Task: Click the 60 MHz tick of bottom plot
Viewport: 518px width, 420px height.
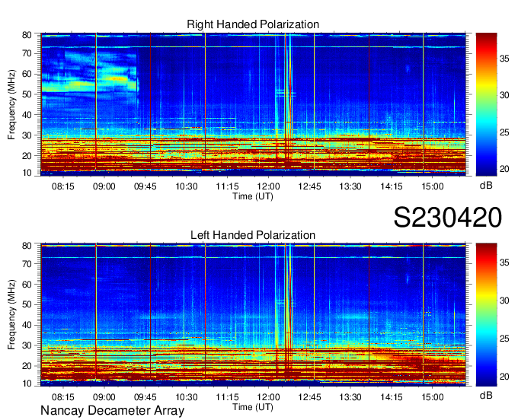Action: click(x=27, y=285)
